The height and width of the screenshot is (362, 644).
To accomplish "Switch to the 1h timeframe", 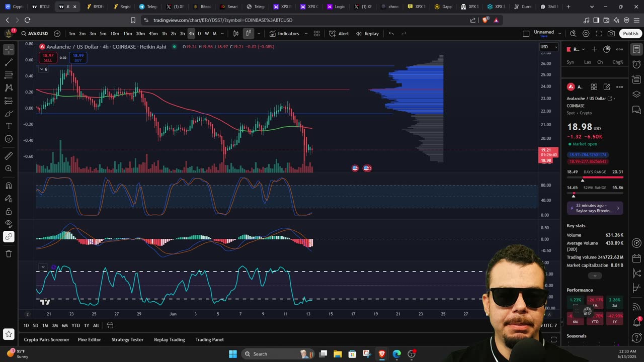I will (164, 34).
